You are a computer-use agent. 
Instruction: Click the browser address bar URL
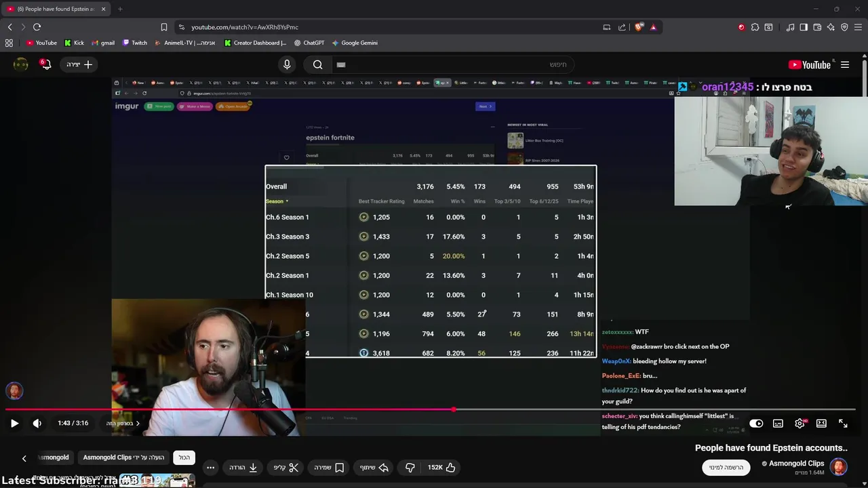click(x=245, y=27)
